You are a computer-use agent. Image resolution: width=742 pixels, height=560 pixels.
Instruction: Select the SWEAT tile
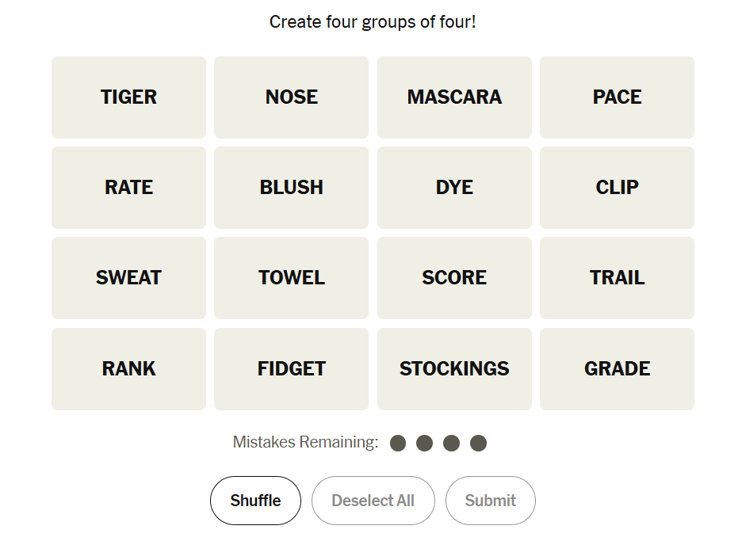point(128,278)
